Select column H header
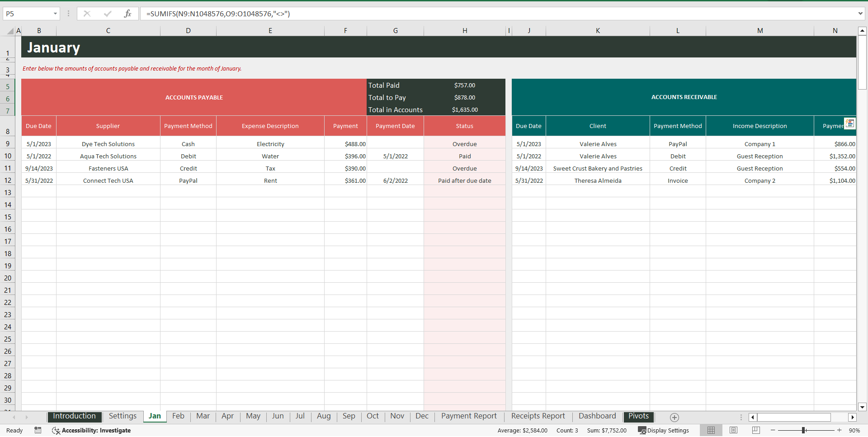Screen dimensions: 868x437 (465, 31)
